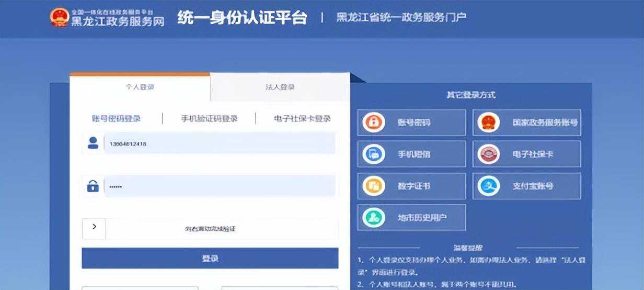This screenshot has height=290, width=644.
Task: Choose the 电子社保卡 card icon
Action: pos(489,154)
